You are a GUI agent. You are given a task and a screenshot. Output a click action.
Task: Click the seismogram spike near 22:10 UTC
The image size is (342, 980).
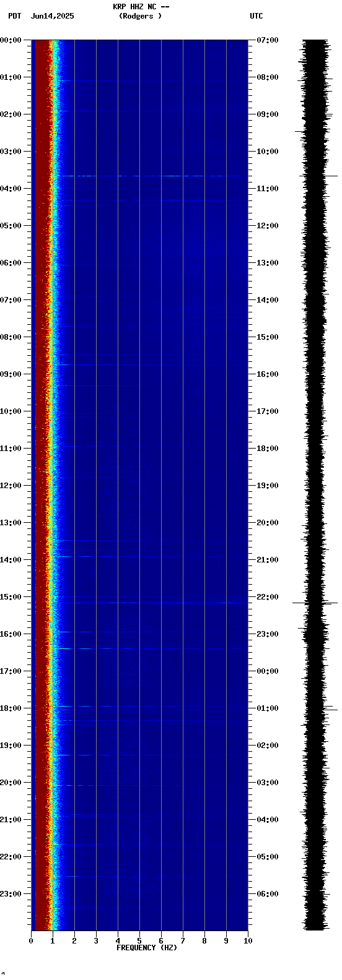point(315,603)
